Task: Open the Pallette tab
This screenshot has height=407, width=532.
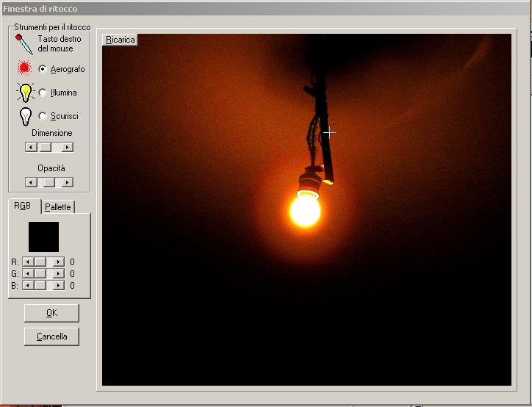Action: pos(58,207)
